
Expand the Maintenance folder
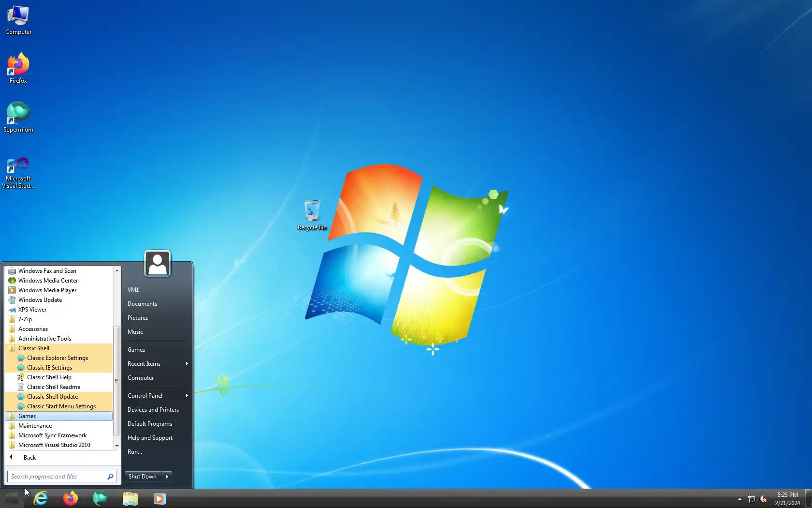click(x=59, y=426)
